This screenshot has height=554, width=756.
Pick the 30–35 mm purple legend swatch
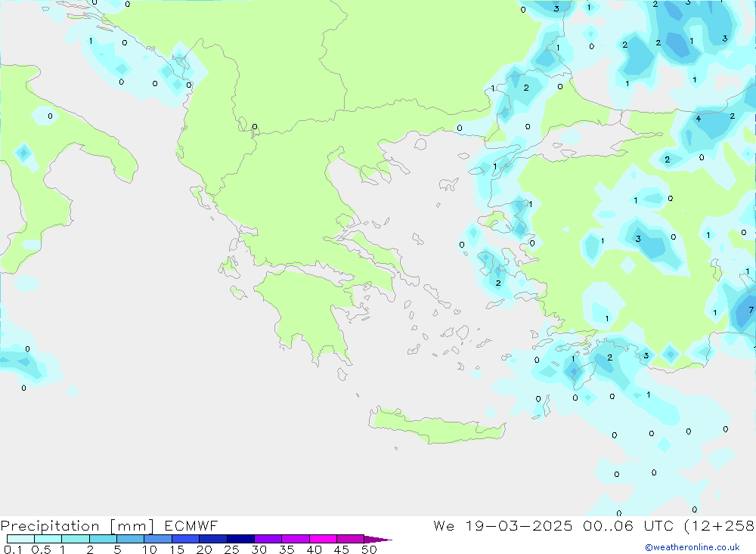(268, 539)
